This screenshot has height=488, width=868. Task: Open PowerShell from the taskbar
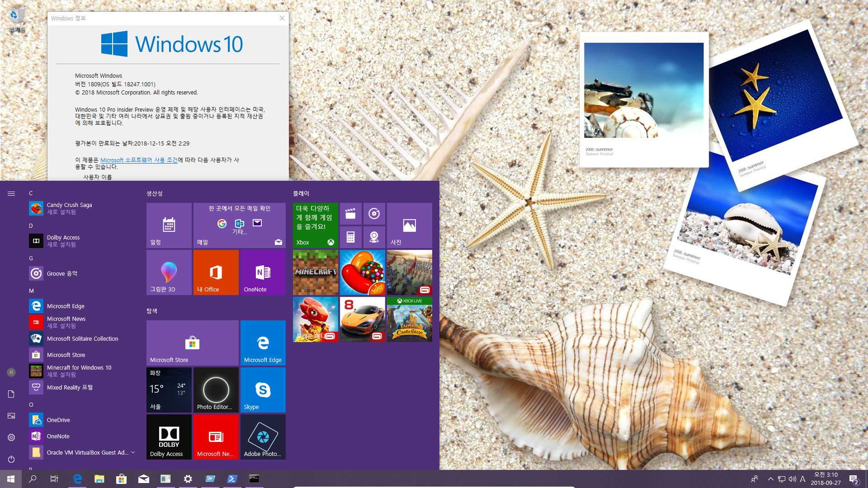pos(232,479)
